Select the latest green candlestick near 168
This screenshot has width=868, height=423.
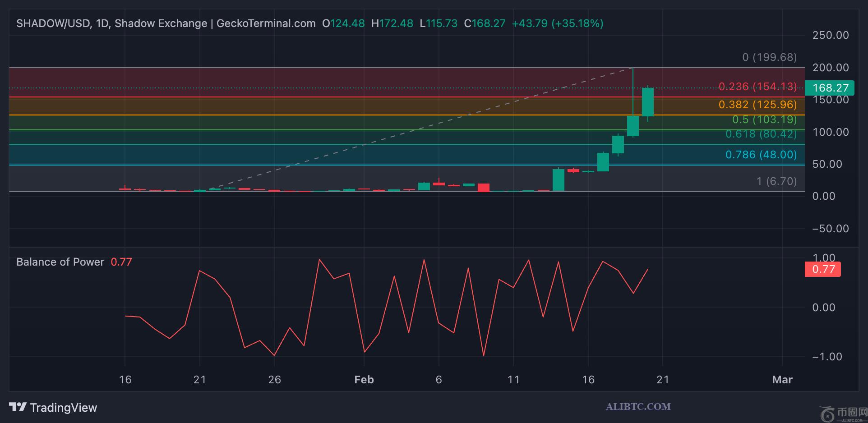coord(648,101)
